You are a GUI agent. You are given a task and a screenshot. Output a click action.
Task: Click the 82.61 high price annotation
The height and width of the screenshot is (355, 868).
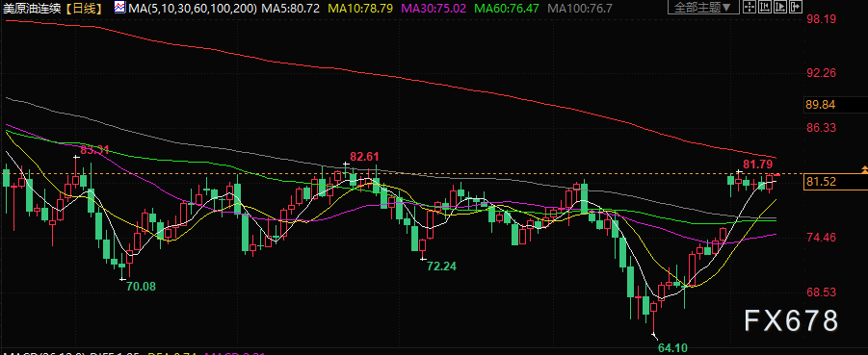pos(364,157)
